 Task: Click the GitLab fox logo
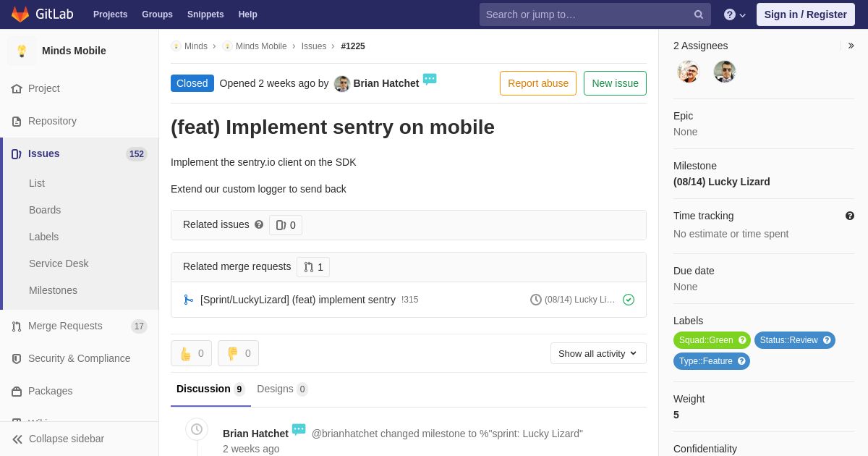click(x=20, y=14)
